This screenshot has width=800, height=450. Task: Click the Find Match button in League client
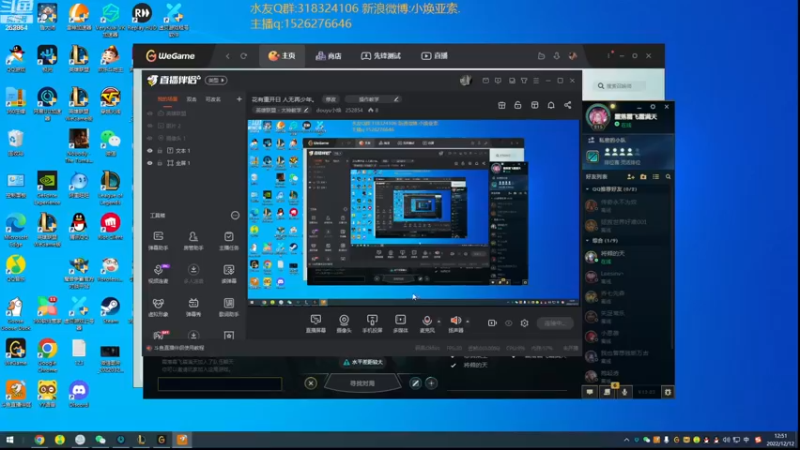(x=362, y=383)
